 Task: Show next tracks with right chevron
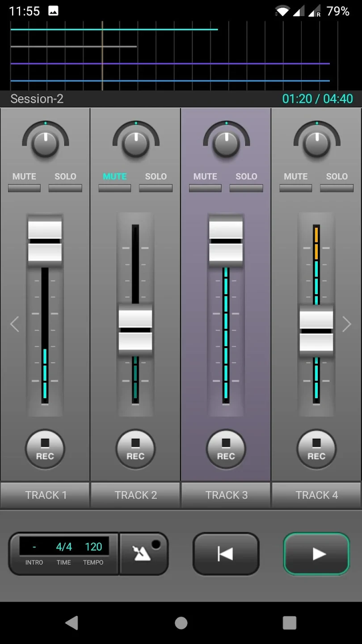click(x=347, y=324)
